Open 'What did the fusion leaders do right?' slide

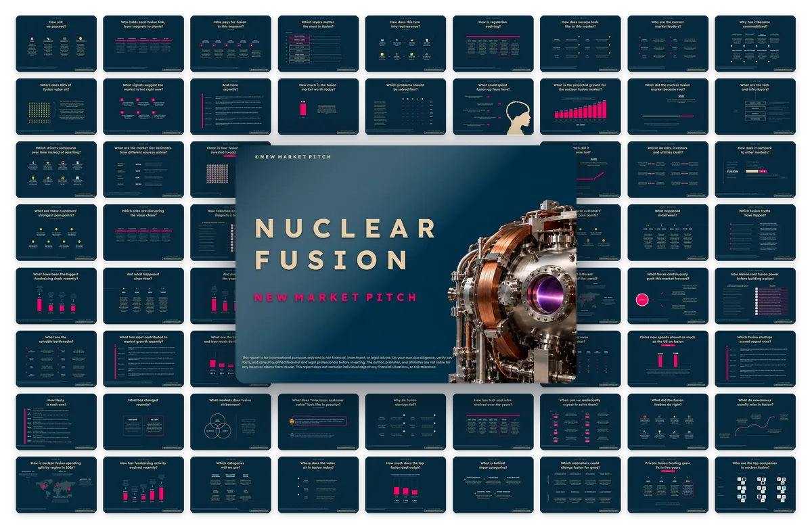[668, 422]
